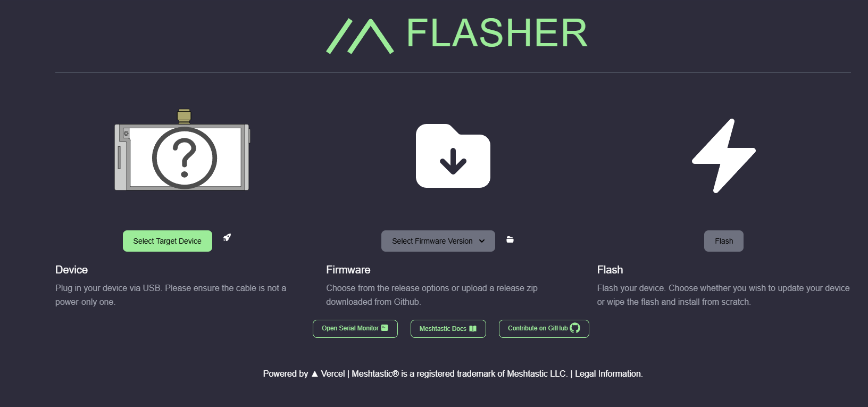Click the rocket icon beside Select Target Device
The height and width of the screenshot is (407, 868).
pyautogui.click(x=227, y=237)
